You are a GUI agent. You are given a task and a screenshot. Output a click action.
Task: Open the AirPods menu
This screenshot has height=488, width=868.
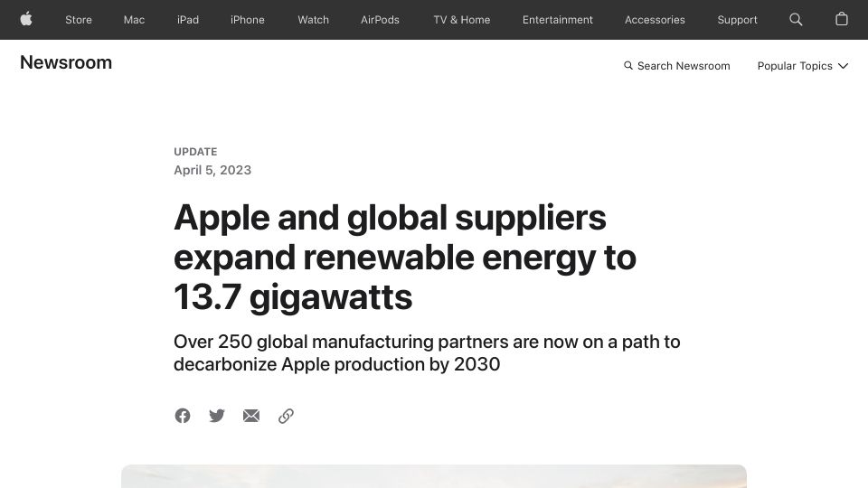[380, 20]
